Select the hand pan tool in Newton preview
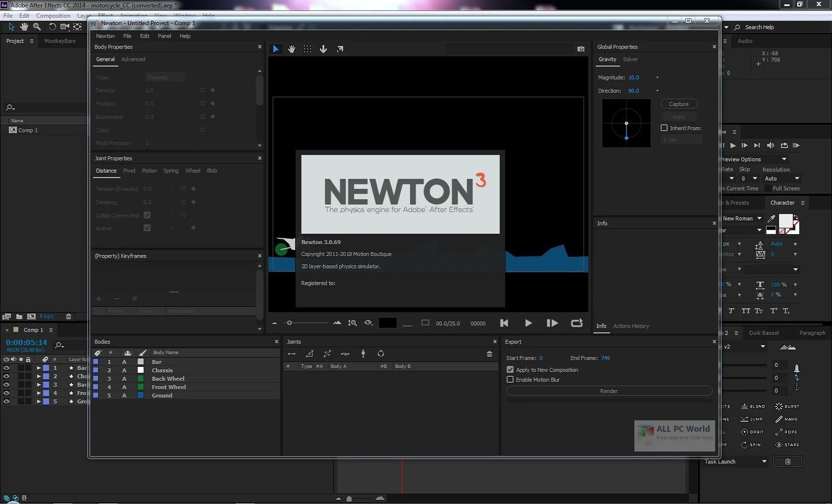 [292, 49]
